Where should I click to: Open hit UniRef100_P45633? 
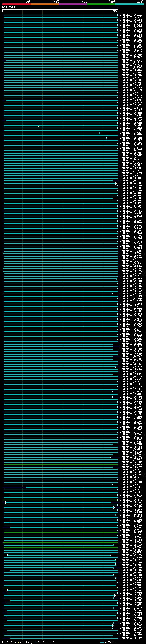coord(131,103)
